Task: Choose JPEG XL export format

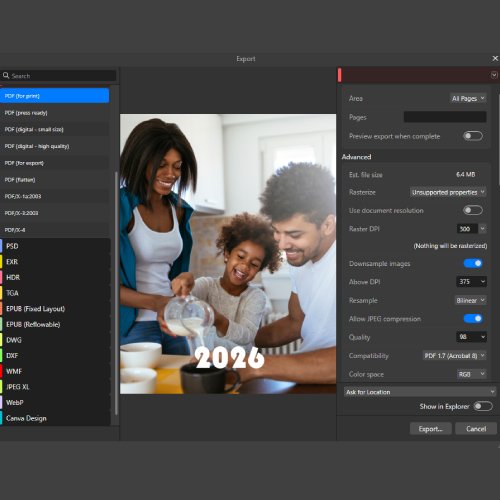Action: point(55,387)
